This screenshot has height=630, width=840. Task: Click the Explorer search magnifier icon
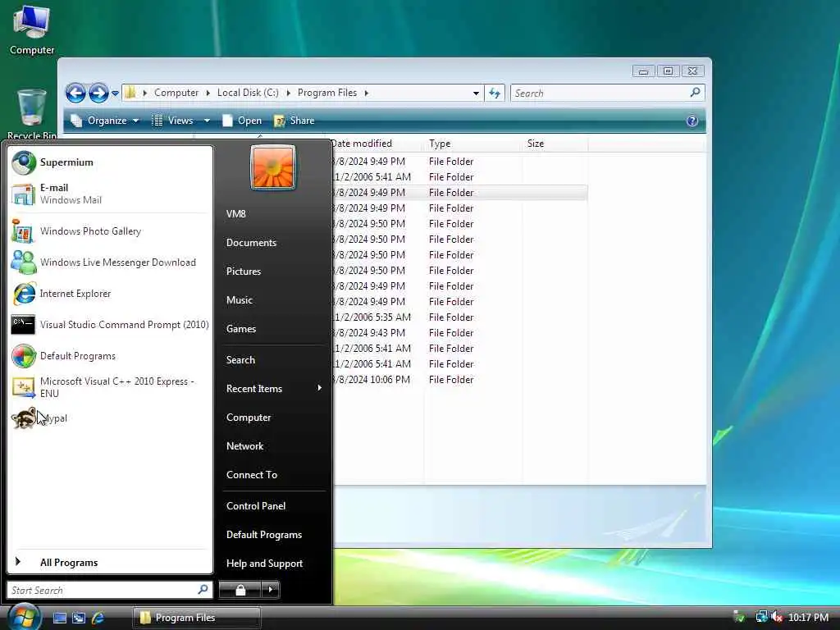(695, 93)
